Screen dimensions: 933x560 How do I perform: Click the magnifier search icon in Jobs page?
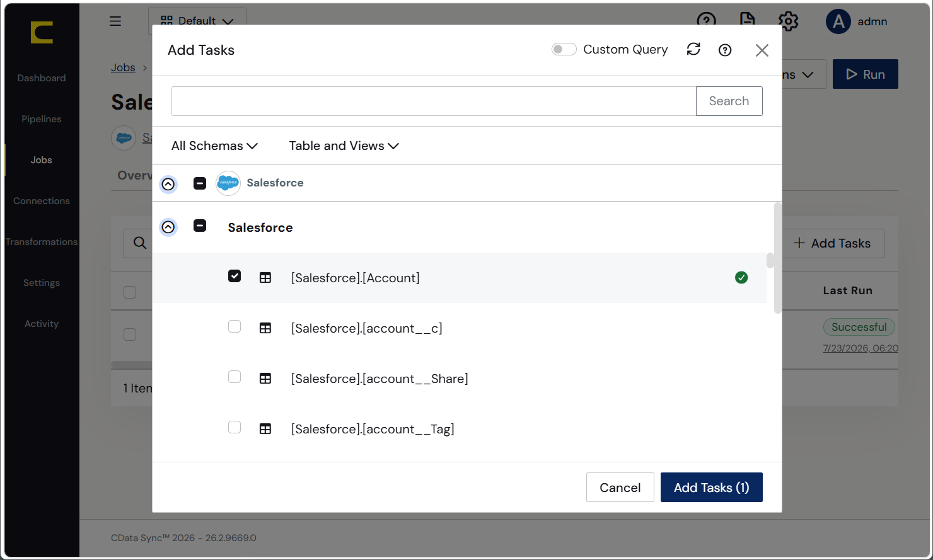140,243
